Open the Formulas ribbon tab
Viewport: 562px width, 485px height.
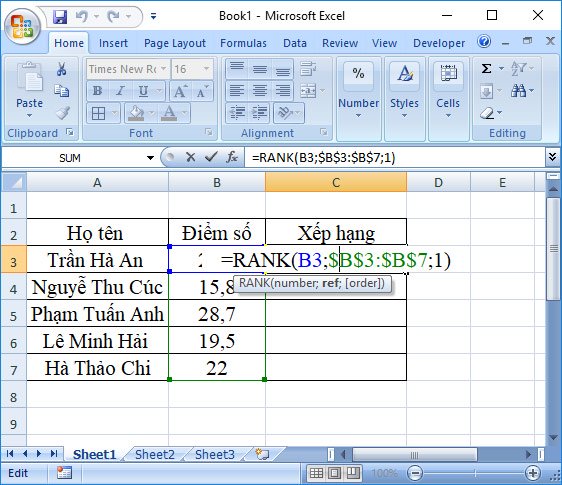[x=243, y=43]
